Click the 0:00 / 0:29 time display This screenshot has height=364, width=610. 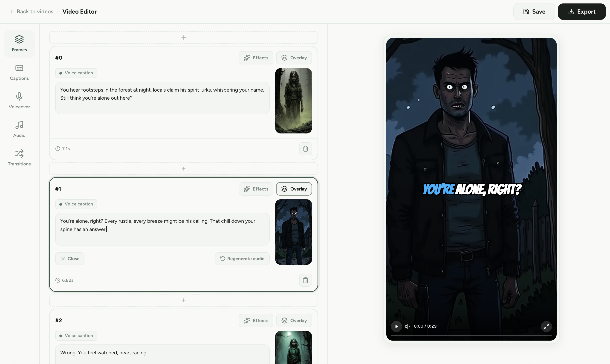[x=425, y=326]
